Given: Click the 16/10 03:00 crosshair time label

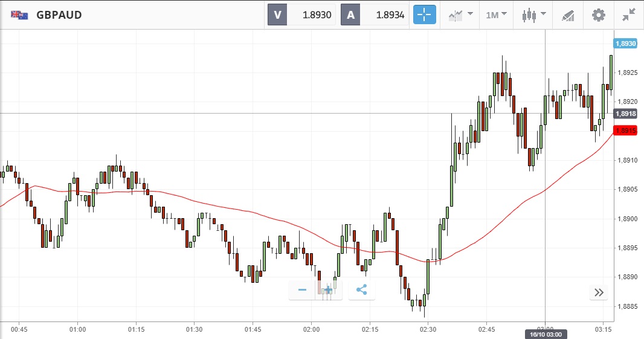Looking at the screenshot, I should (546, 335).
